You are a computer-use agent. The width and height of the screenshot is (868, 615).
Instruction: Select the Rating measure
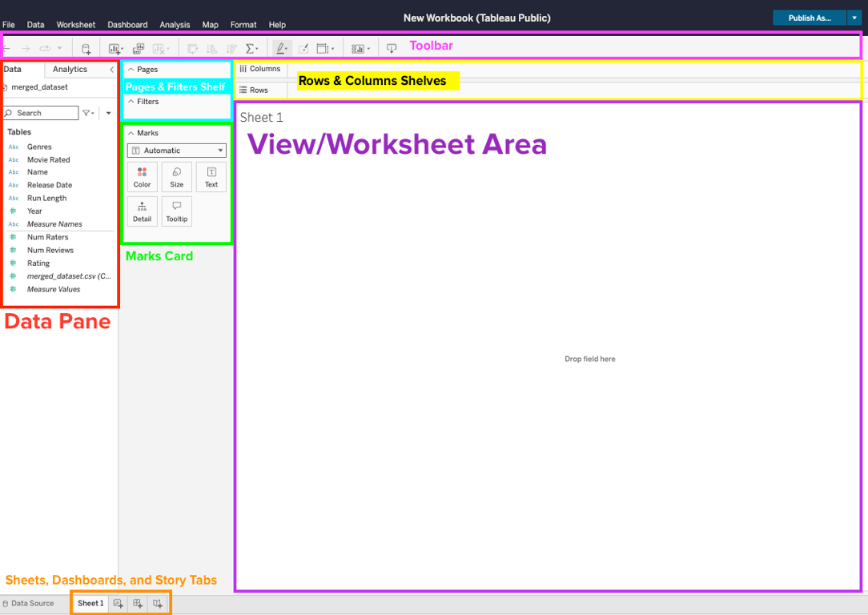pos(38,263)
